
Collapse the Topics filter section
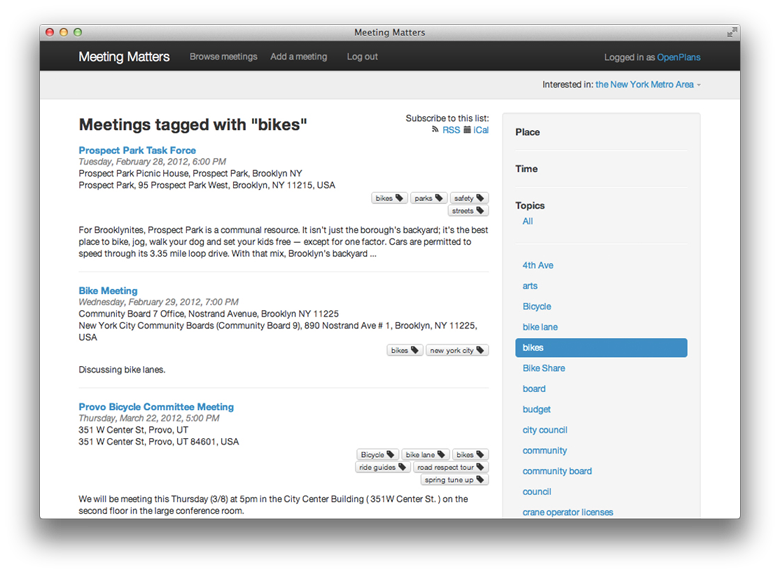click(530, 205)
